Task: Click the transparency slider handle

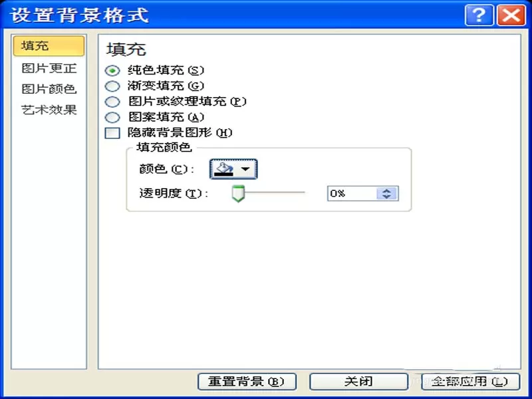Action: pyautogui.click(x=238, y=194)
